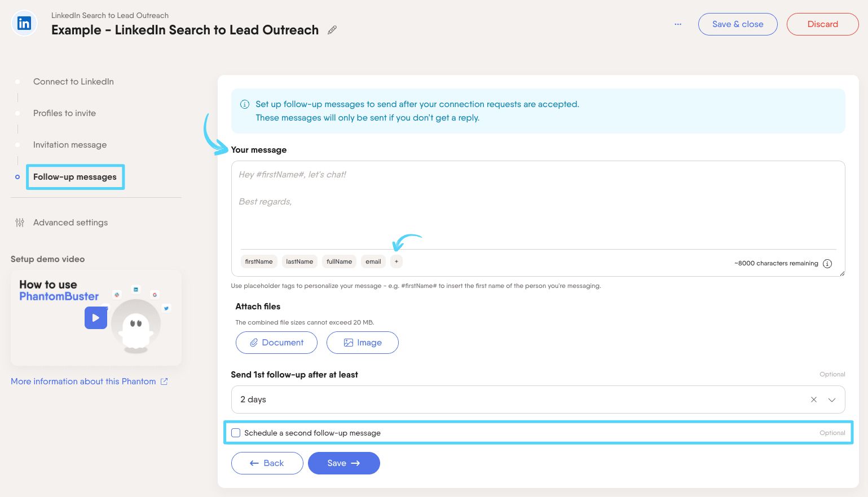This screenshot has width=868, height=497.
Task: Attach a Document file
Action: tap(276, 343)
